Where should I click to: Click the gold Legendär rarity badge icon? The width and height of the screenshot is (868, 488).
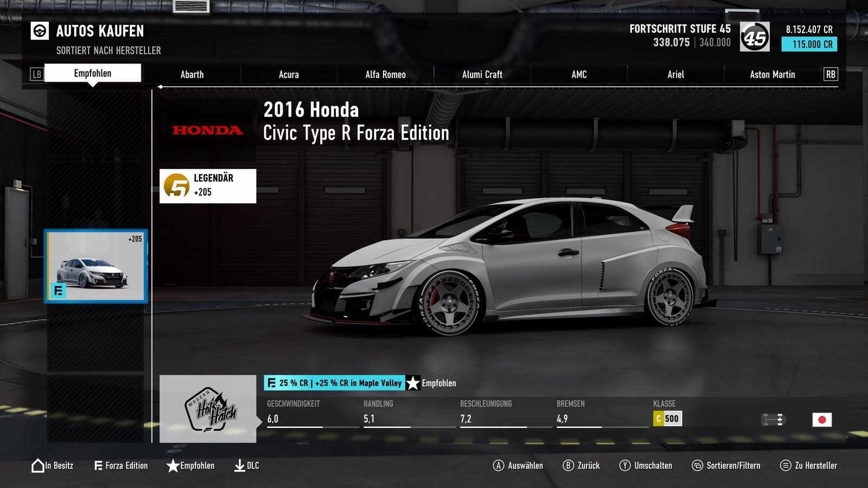[x=177, y=186]
